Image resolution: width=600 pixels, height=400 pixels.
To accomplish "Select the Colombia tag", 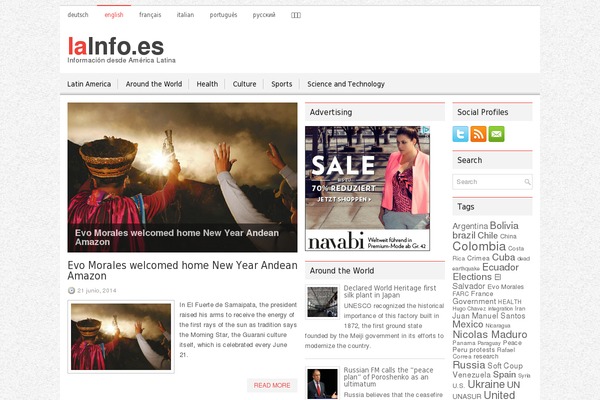I will [479, 246].
